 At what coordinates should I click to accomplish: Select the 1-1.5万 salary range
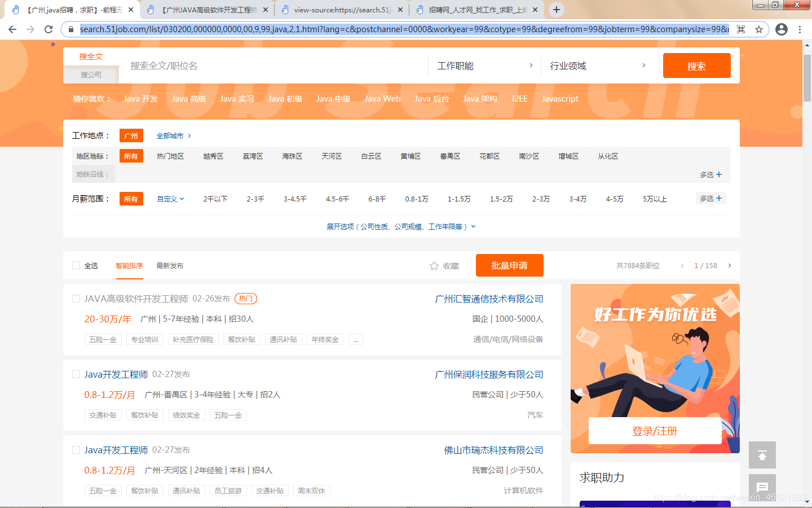point(459,199)
